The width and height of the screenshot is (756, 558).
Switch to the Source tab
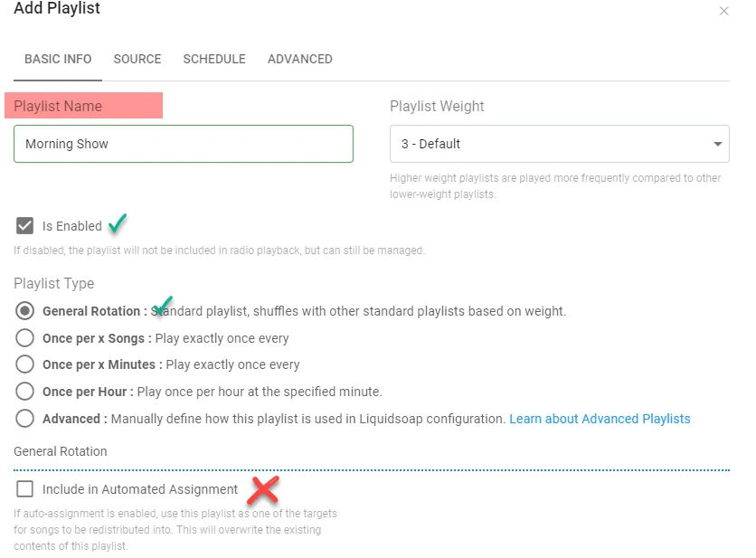point(137,59)
